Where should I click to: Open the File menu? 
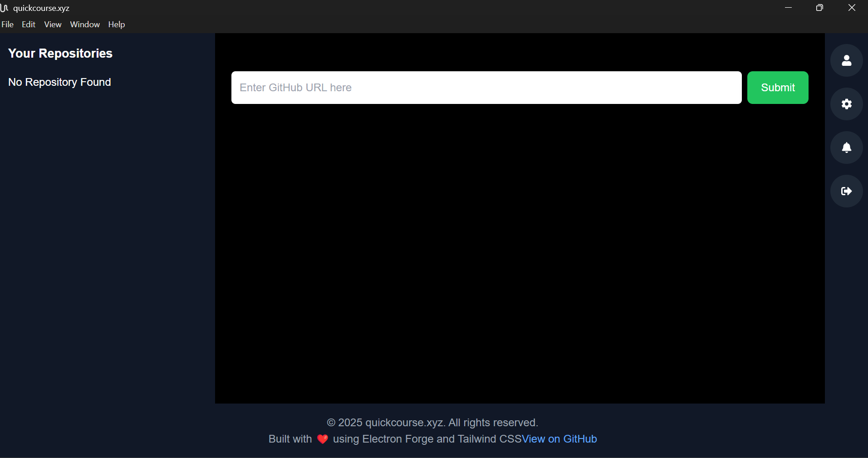point(7,25)
